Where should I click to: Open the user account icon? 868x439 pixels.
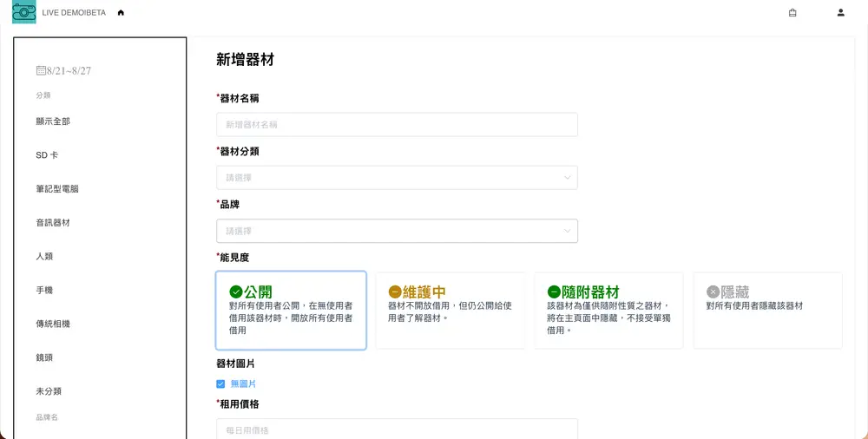(840, 13)
